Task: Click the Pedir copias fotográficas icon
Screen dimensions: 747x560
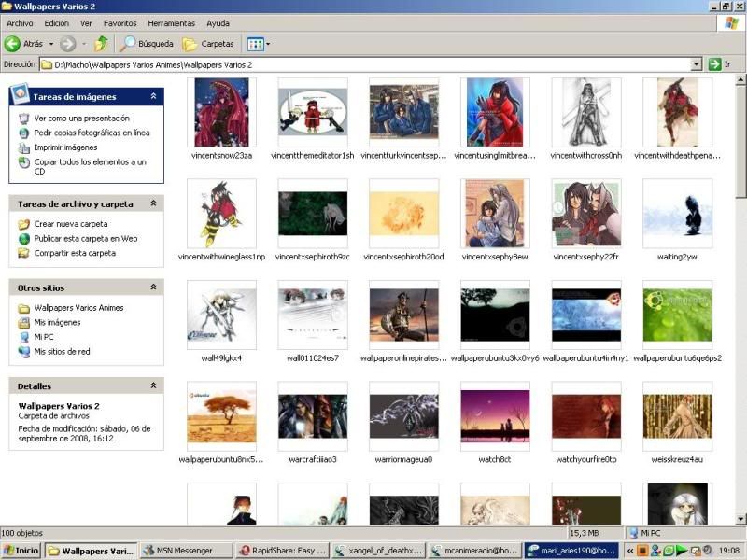Action: (24, 133)
